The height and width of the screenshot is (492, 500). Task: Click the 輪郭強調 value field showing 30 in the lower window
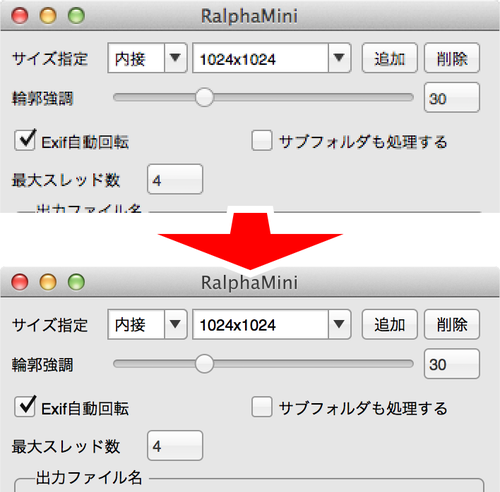(452, 364)
